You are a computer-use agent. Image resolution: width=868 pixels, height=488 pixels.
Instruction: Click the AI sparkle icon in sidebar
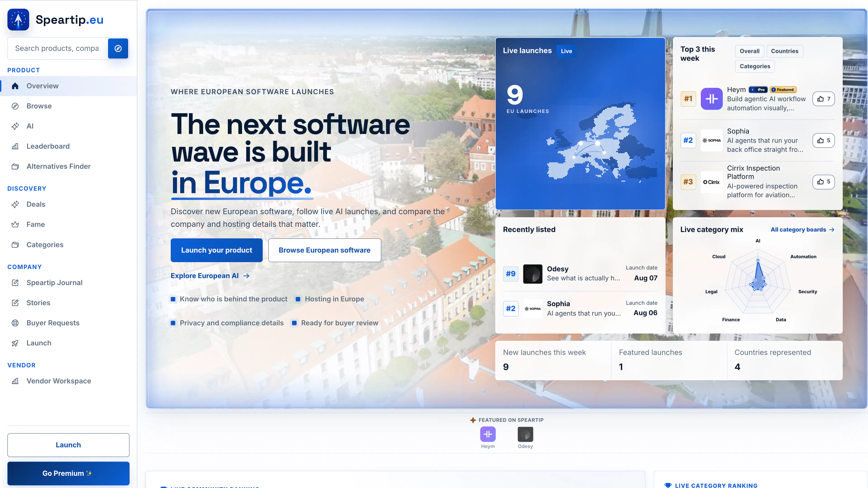click(15, 126)
